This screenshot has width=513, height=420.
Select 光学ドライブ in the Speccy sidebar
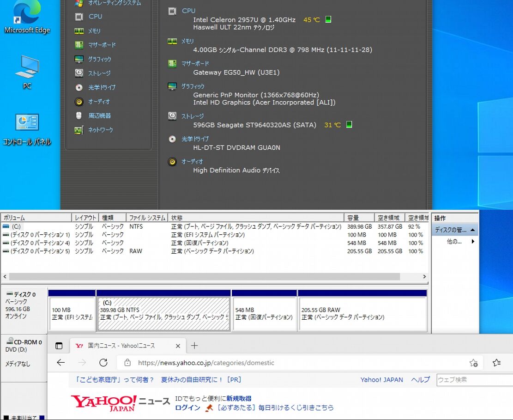coord(102,87)
